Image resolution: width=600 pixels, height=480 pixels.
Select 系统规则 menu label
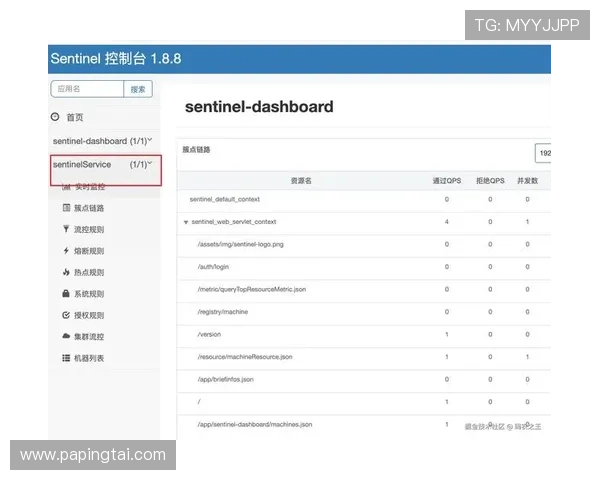pyautogui.click(x=89, y=294)
